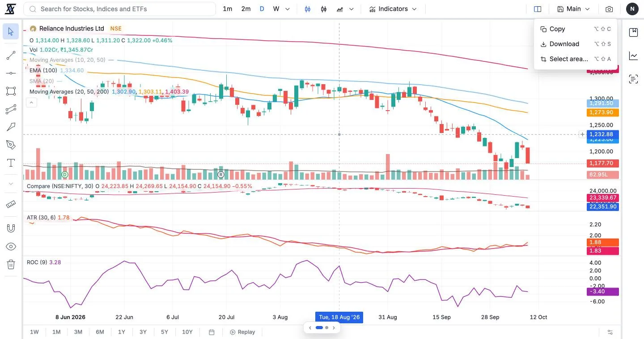
Task: Focus the stock search field
Action: [x=120, y=9]
